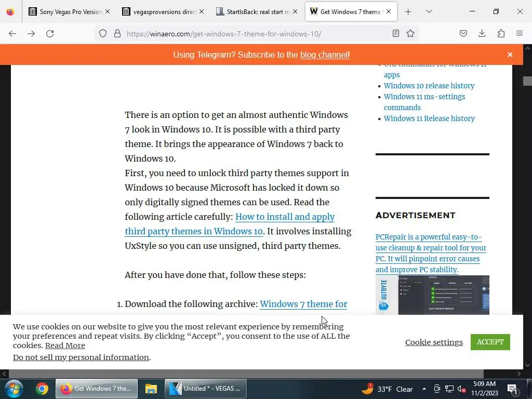
Task: Open How to install third party themes link
Action: coord(230,224)
